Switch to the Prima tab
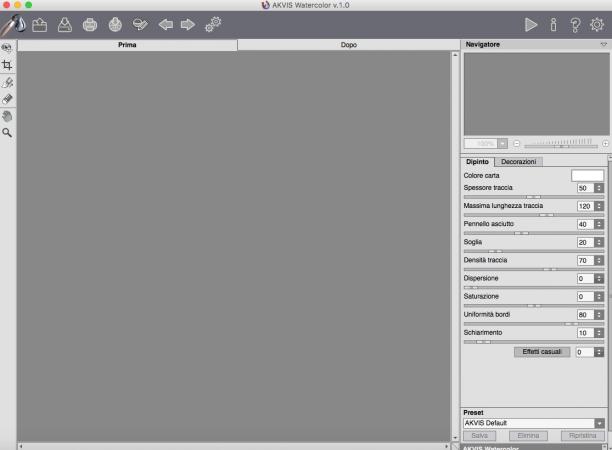This screenshot has height=450, width=612. [x=127, y=45]
